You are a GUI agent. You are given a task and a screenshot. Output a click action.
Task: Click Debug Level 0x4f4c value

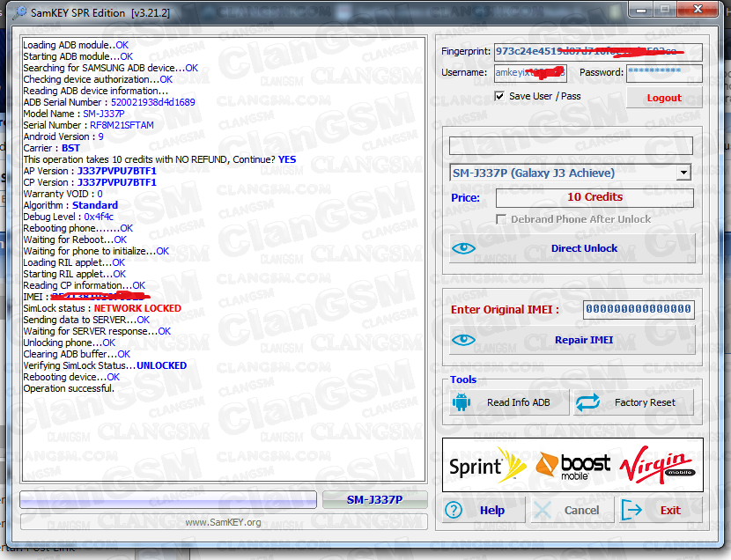99,217
